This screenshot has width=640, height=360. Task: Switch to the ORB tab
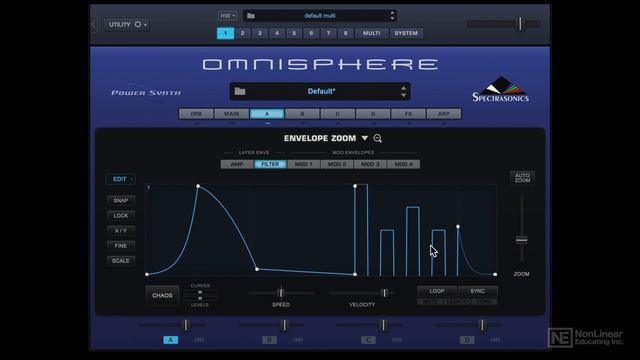(196, 114)
